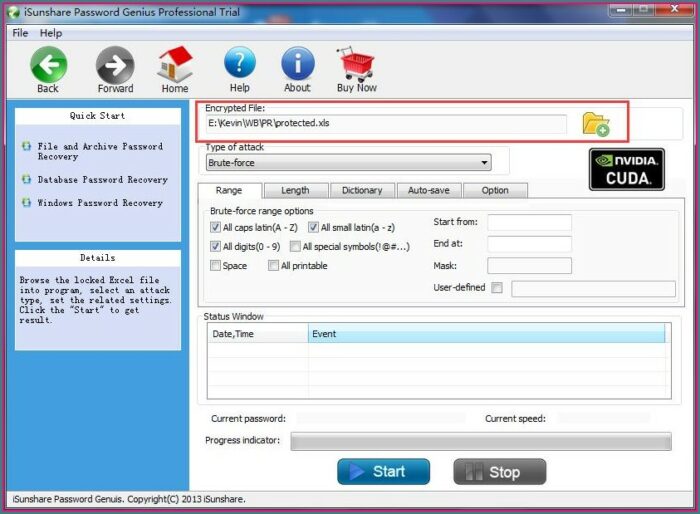700x514 pixels.
Task: Click the Database Password Recovery bullet icon
Action: click(26, 179)
